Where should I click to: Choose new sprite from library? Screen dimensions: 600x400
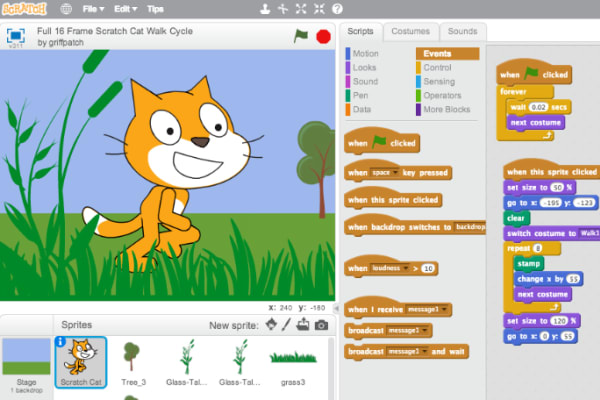point(271,325)
